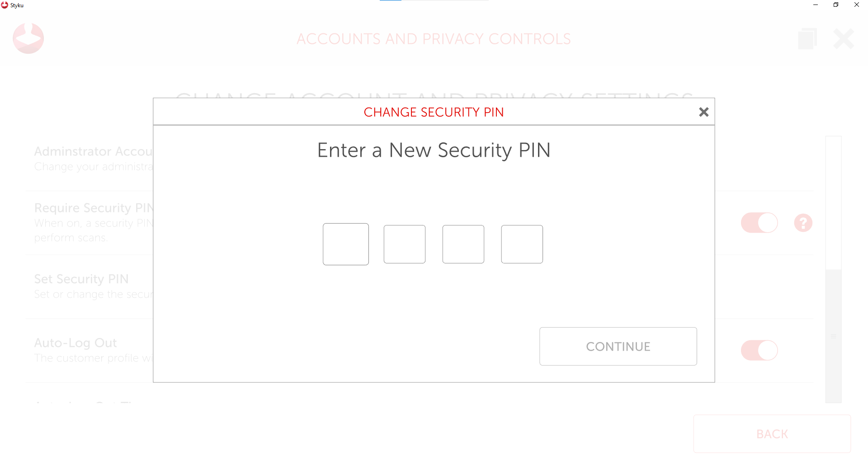Toggle the Auto-Log Out switch
Image resolution: width=868 pixels, height=469 pixels.
tap(759, 351)
